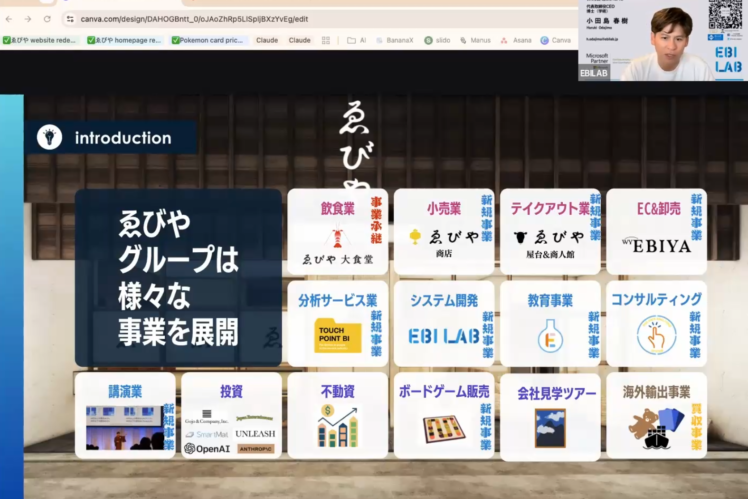
Task: Click the browser forward arrow
Action: click(x=28, y=19)
